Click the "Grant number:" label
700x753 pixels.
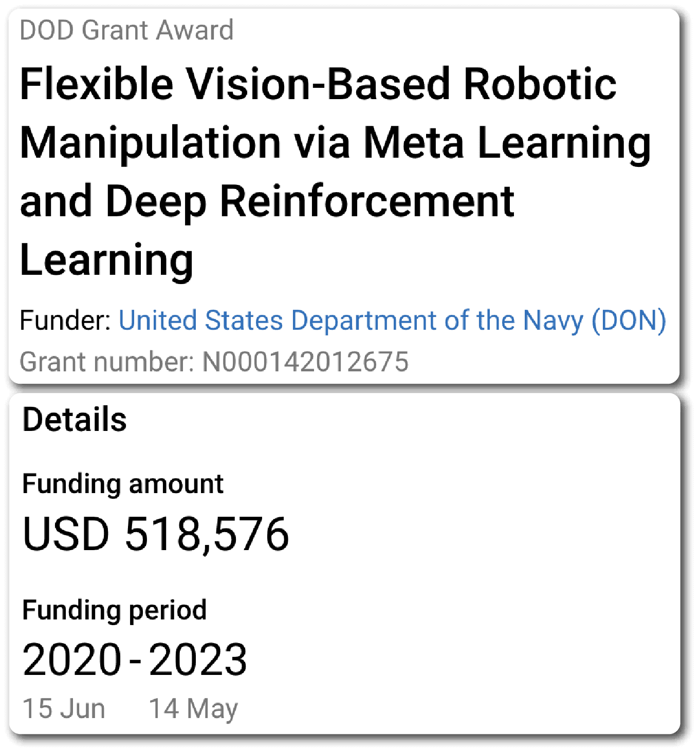pyautogui.click(x=106, y=362)
